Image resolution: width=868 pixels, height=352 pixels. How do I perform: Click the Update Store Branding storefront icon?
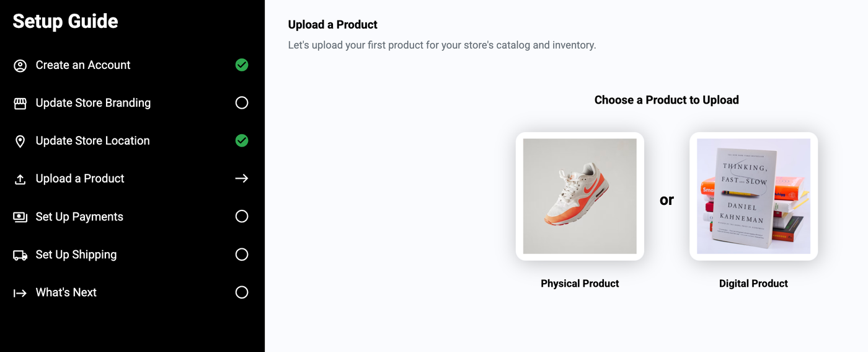[x=20, y=104]
